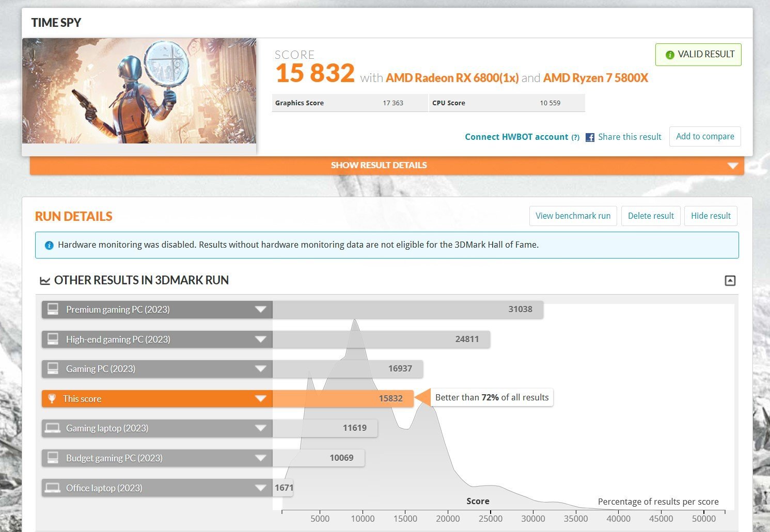The height and width of the screenshot is (532, 770).
Task: Collapse the Other Results section using corner icon
Action: [730, 281]
